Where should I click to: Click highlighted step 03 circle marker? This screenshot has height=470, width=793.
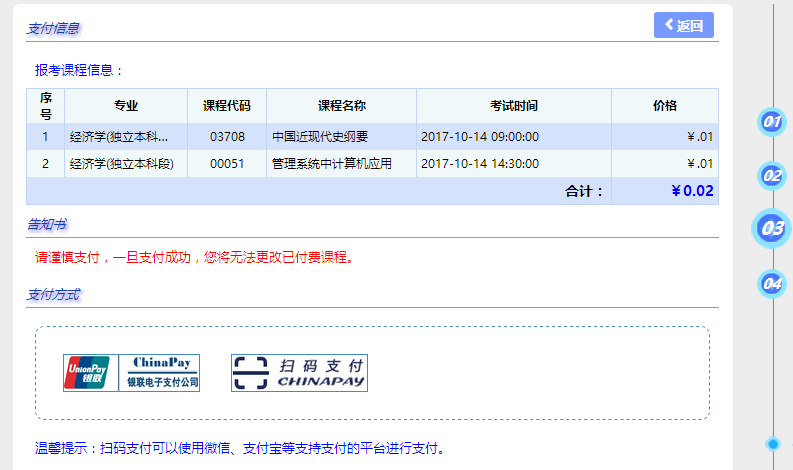[772, 229]
